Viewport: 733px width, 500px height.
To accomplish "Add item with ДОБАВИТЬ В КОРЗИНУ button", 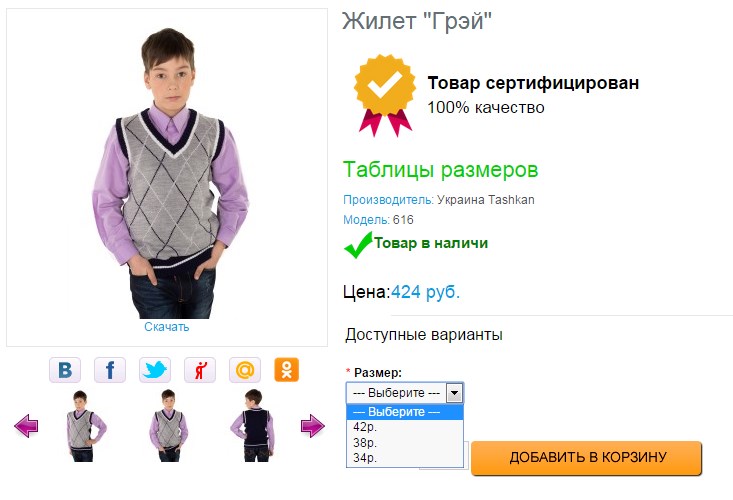I will pyautogui.click(x=587, y=457).
